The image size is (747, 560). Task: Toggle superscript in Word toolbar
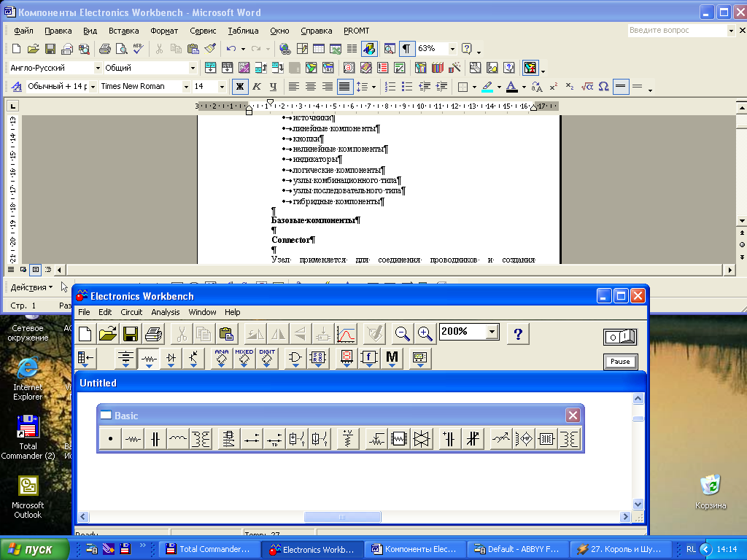553,86
